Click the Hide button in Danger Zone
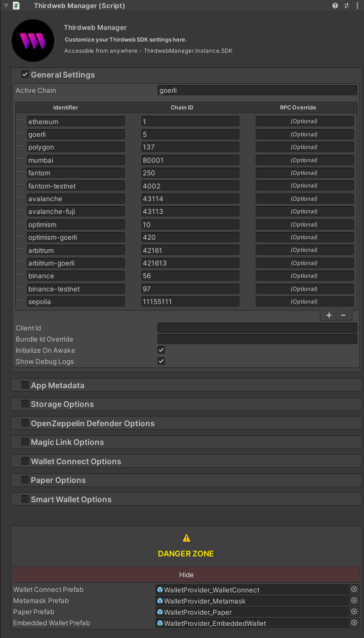 [186, 575]
